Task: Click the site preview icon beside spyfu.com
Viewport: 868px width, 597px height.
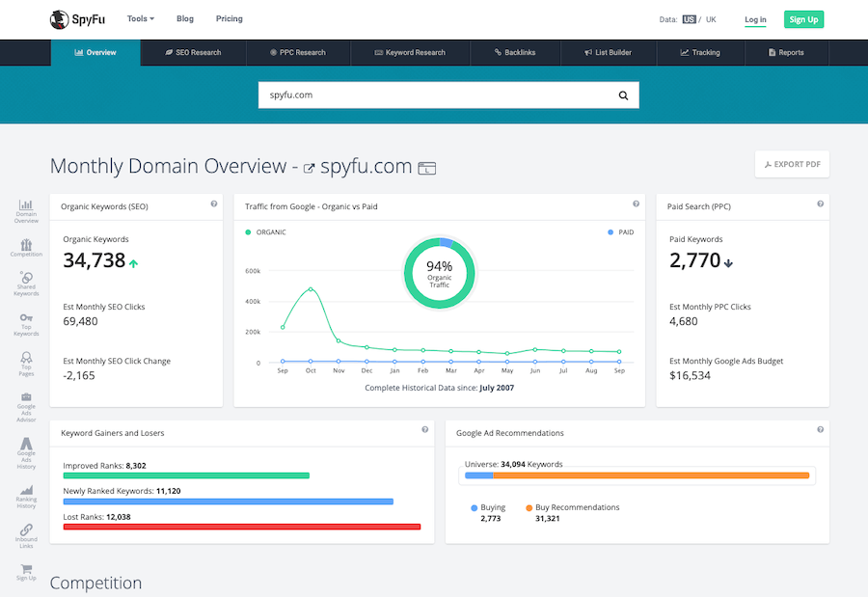Action: point(427,168)
